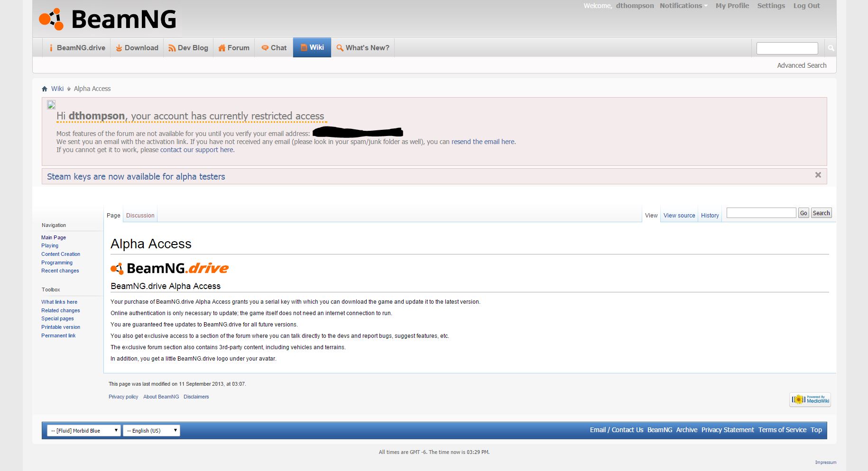
Task: Switch to the Discussion tab
Action: tap(140, 215)
